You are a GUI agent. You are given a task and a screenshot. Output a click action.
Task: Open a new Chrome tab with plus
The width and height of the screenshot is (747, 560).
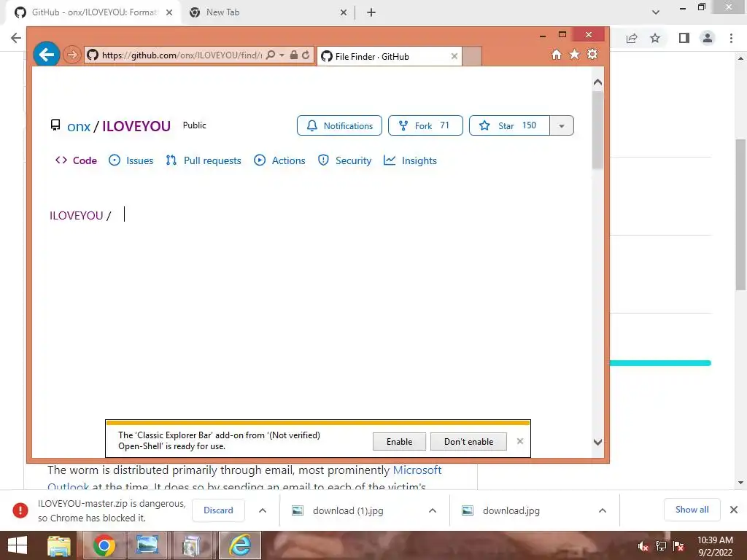click(371, 12)
